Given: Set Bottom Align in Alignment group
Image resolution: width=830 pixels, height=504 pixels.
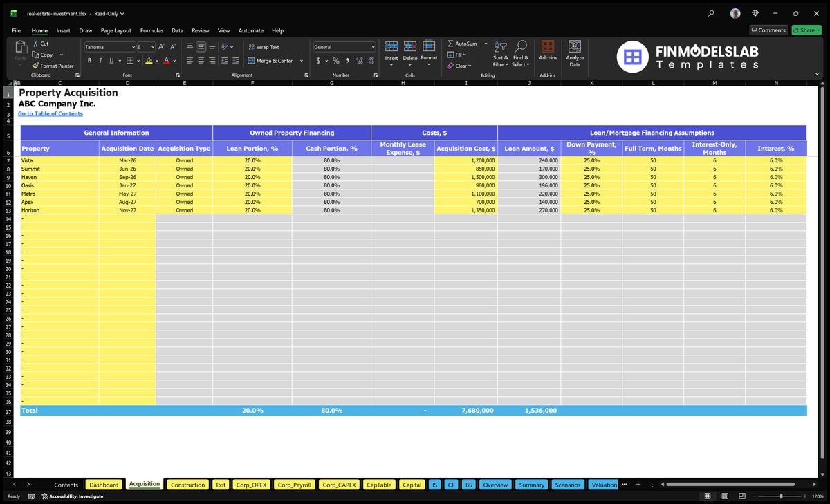Looking at the screenshot, I should [x=212, y=47].
